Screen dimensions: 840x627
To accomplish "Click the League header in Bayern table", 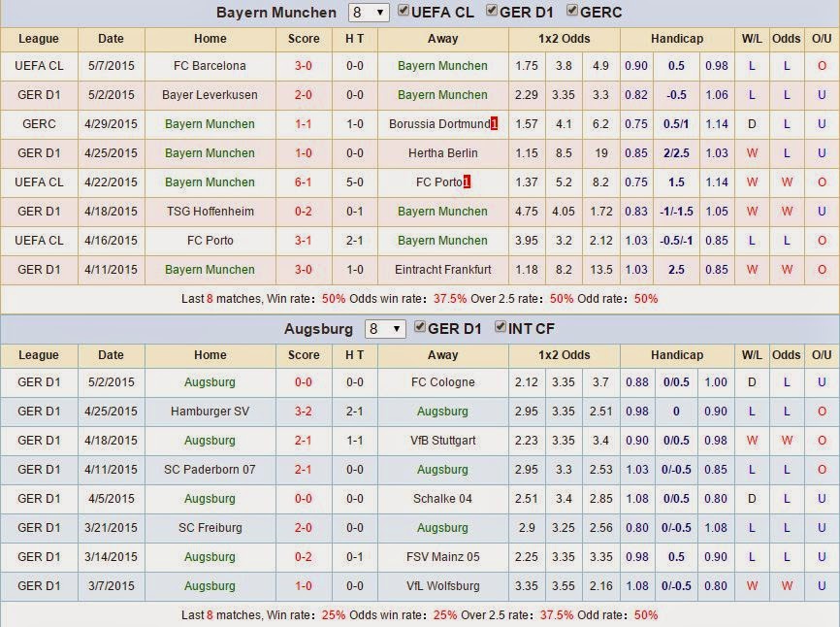I will point(39,39).
